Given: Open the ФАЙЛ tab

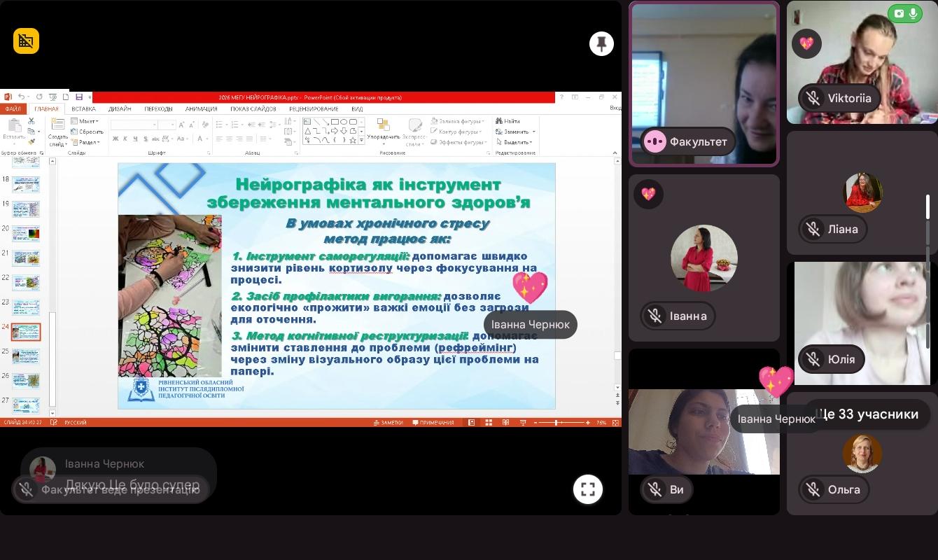Looking at the screenshot, I should 13,109.
